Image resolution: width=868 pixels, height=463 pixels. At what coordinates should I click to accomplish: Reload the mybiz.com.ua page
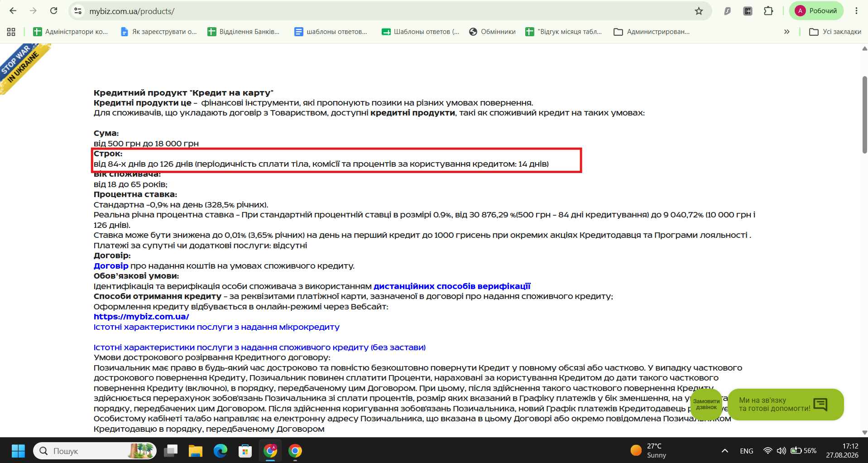click(53, 11)
